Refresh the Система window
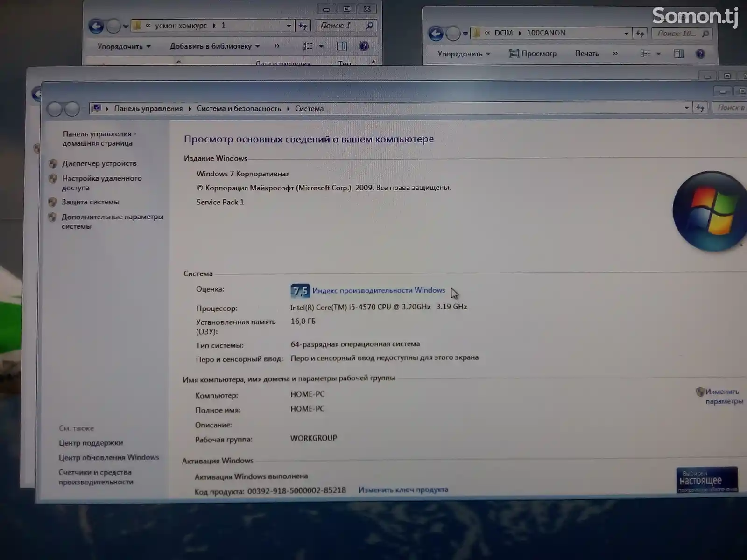The width and height of the screenshot is (747, 560). [700, 108]
